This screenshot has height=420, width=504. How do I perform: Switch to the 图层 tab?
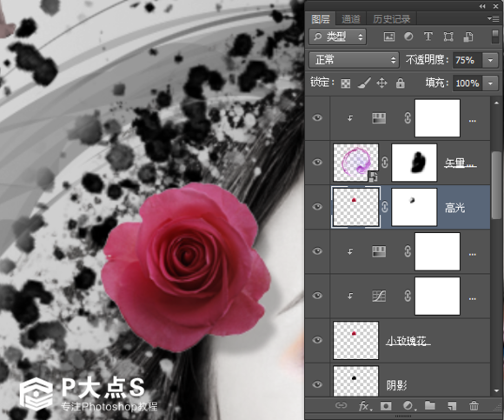(321, 19)
